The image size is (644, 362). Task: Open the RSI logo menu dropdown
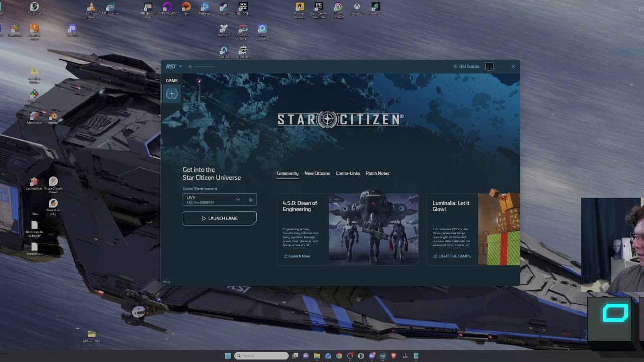click(174, 66)
